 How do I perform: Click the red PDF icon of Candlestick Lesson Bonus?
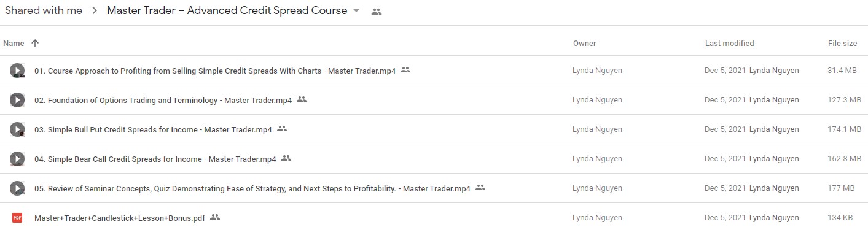click(17, 217)
